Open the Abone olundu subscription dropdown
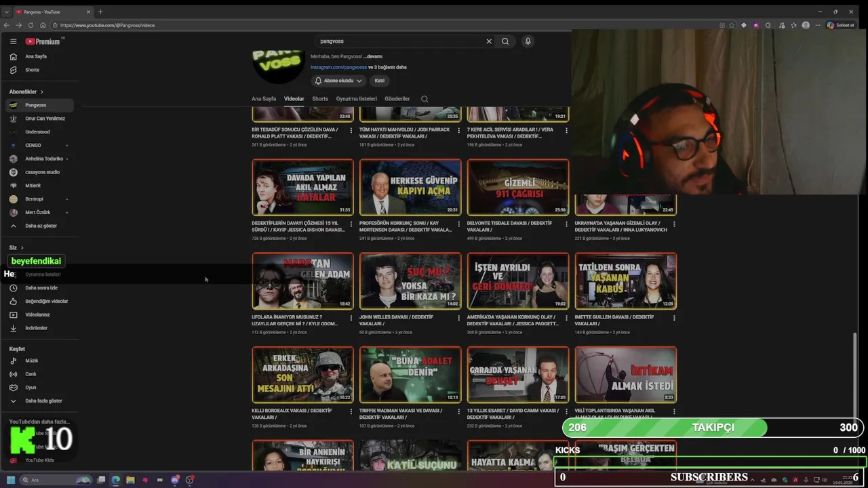This screenshot has width=868, height=488. pos(338,81)
